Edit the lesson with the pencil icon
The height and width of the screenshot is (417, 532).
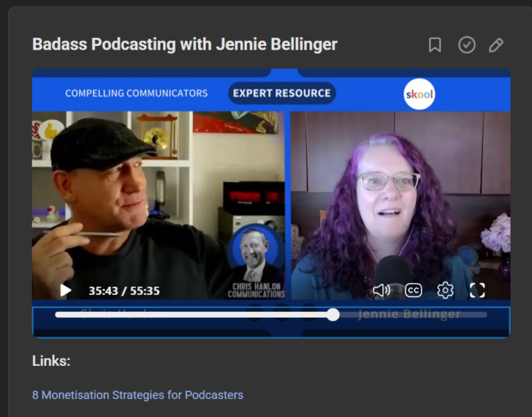click(x=496, y=45)
